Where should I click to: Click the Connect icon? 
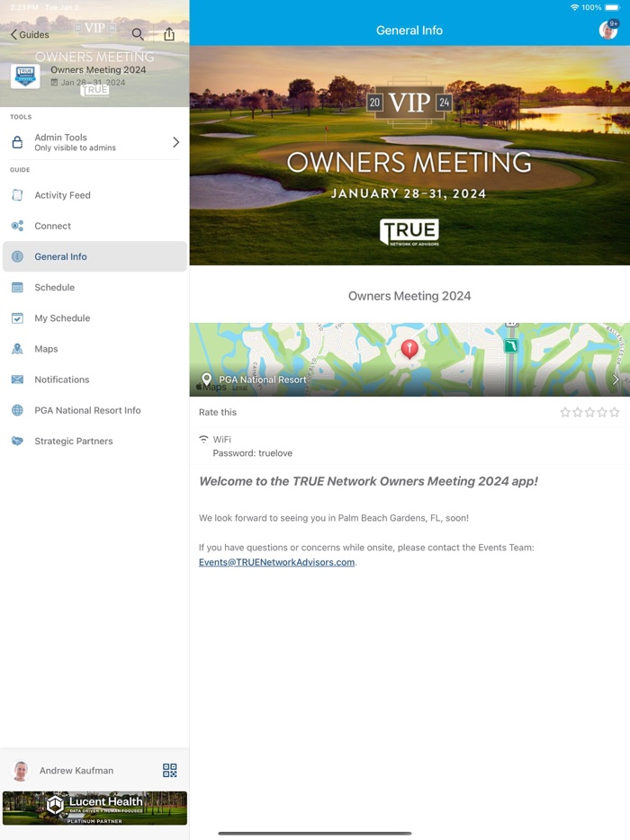[x=17, y=226]
